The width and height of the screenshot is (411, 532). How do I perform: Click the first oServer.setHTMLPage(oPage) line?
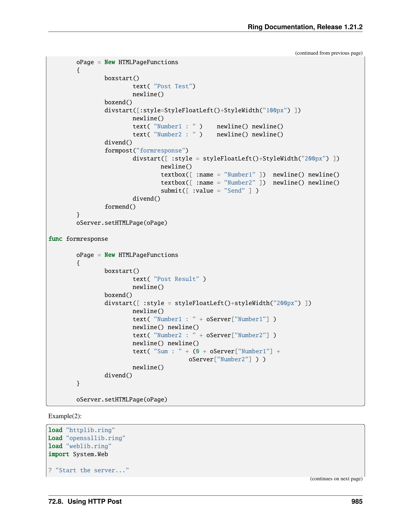(x=122, y=223)
